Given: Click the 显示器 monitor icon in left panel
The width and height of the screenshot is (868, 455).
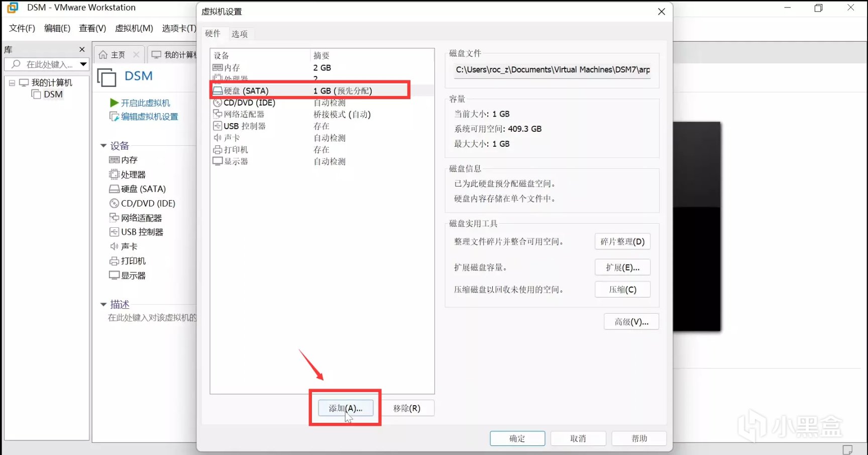Looking at the screenshot, I should [x=114, y=276].
